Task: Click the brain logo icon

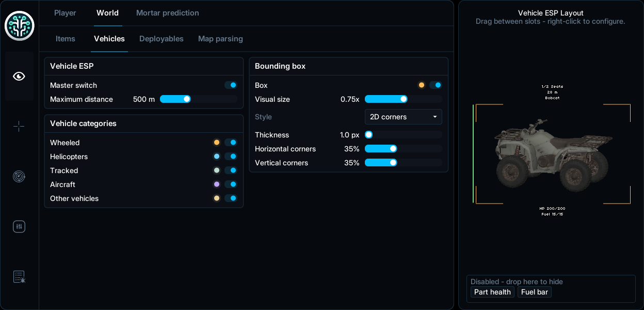Action: coord(20,26)
